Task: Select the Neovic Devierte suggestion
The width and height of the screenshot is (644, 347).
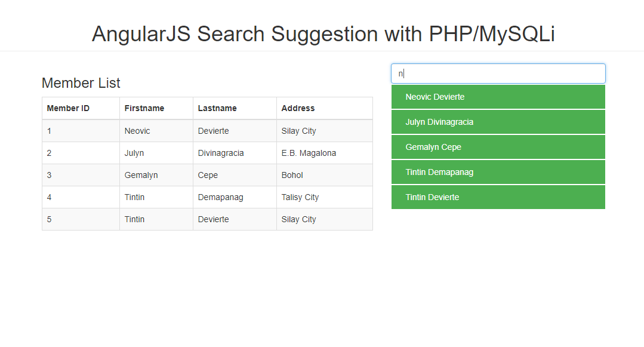Action: tap(498, 97)
